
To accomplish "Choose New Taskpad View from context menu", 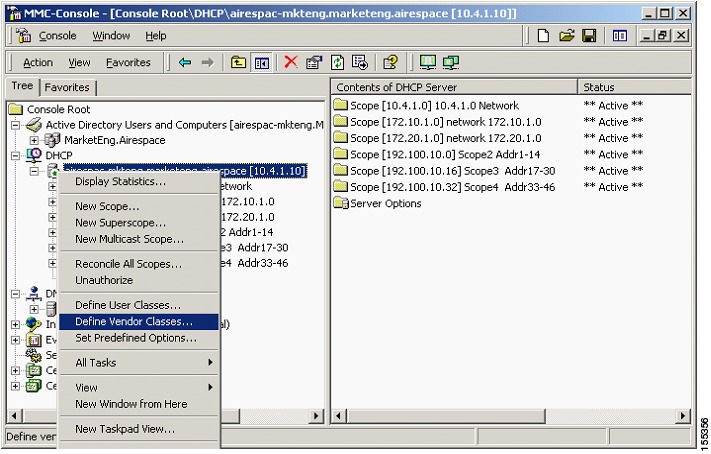I will pyautogui.click(x=139, y=429).
